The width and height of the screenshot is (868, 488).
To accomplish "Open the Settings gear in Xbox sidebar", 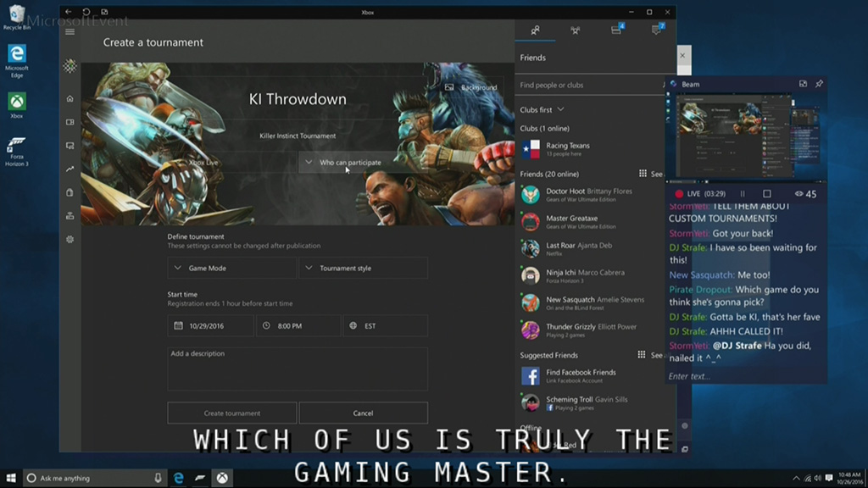I will click(x=70, y=240).
